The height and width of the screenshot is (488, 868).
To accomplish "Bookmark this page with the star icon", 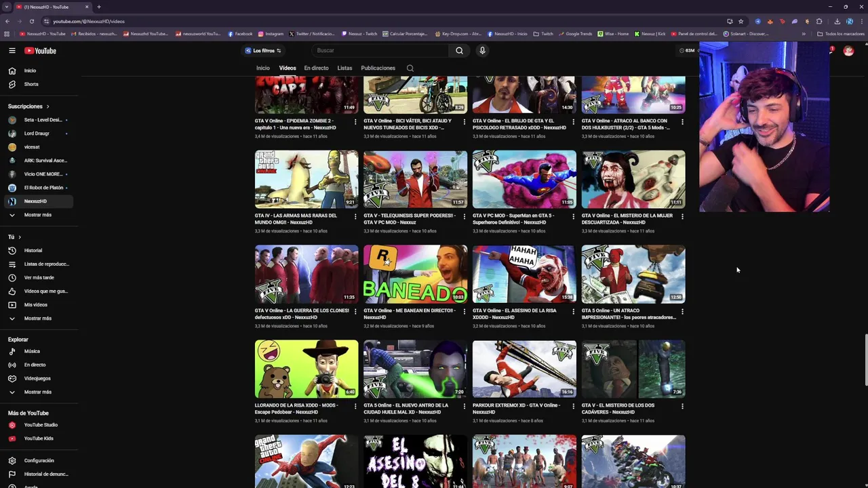I will [741, 21].
